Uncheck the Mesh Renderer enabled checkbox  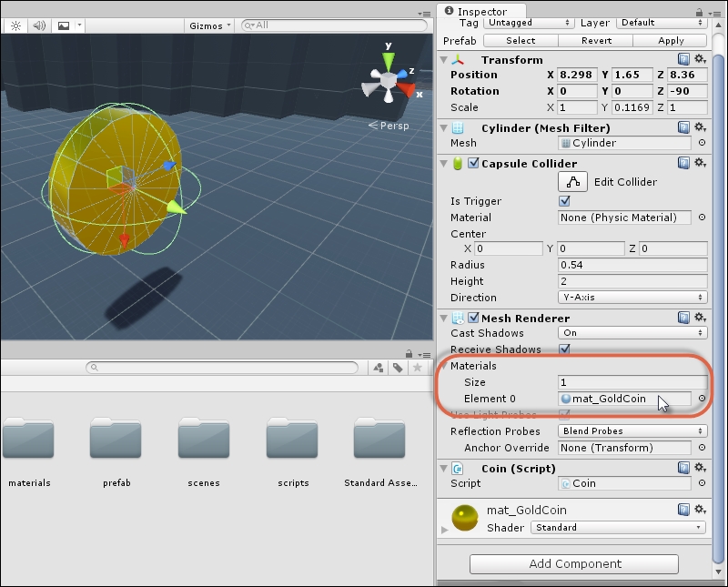473,317
